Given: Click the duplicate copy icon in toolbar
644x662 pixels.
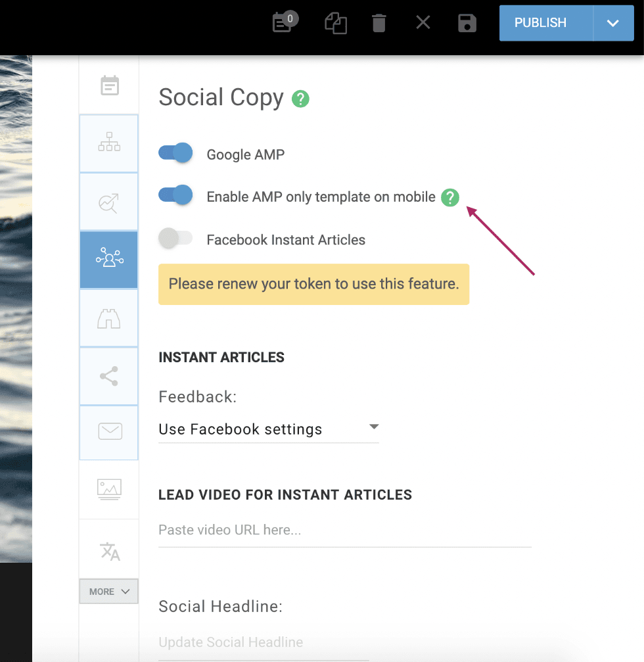Looking at the screenshot, I should (x=336, y=23).
